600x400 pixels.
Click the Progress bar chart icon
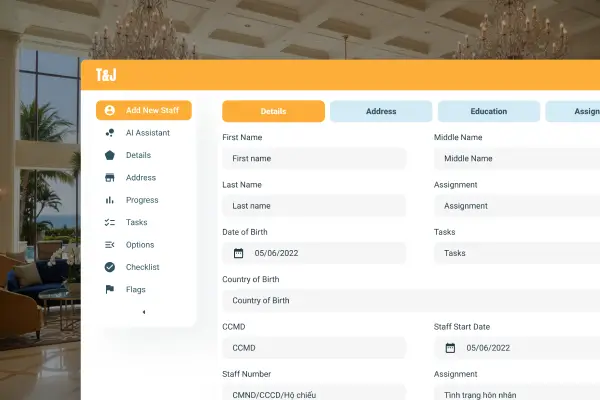coord(109,200)
